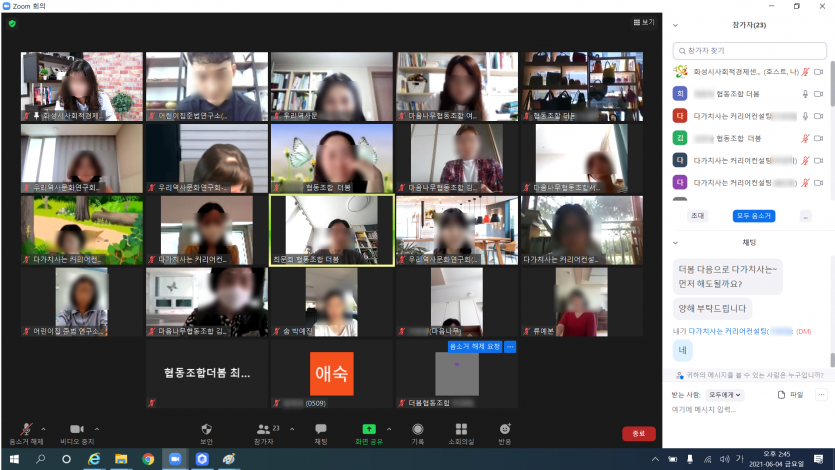Open Windows taskbar search icon
The width and height of the screenshot is (835, 470).
click(40, 459)
